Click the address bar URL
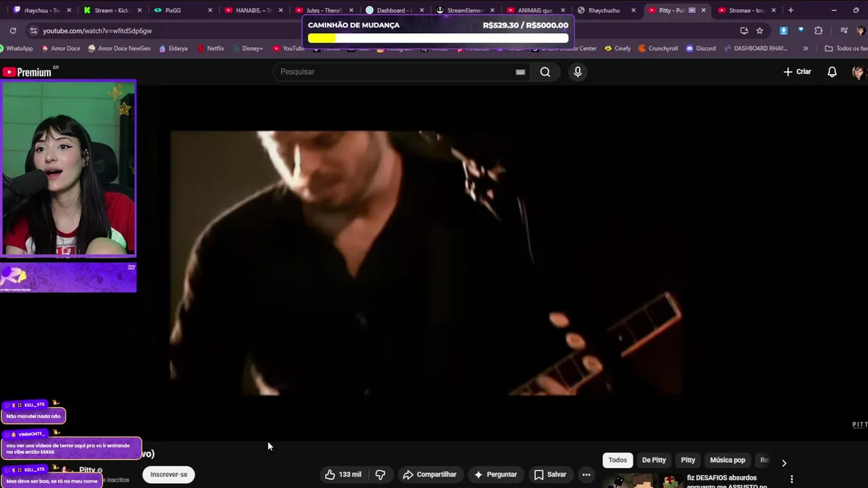 tap(98, 30)
